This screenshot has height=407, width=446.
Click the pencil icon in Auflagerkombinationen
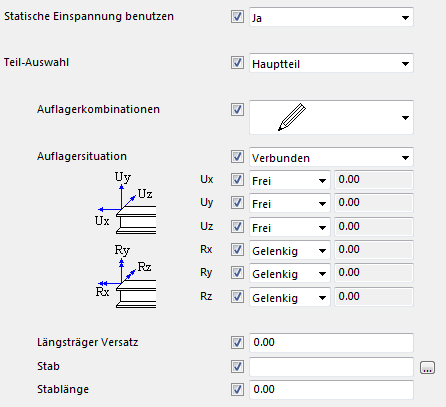pyautogui.click(x=292, y=117)
